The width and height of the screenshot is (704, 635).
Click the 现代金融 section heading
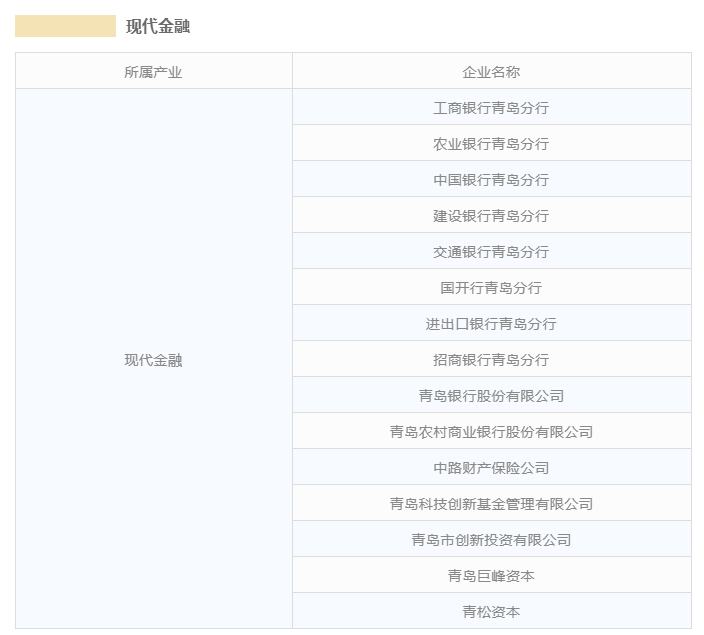pos(158,26)
